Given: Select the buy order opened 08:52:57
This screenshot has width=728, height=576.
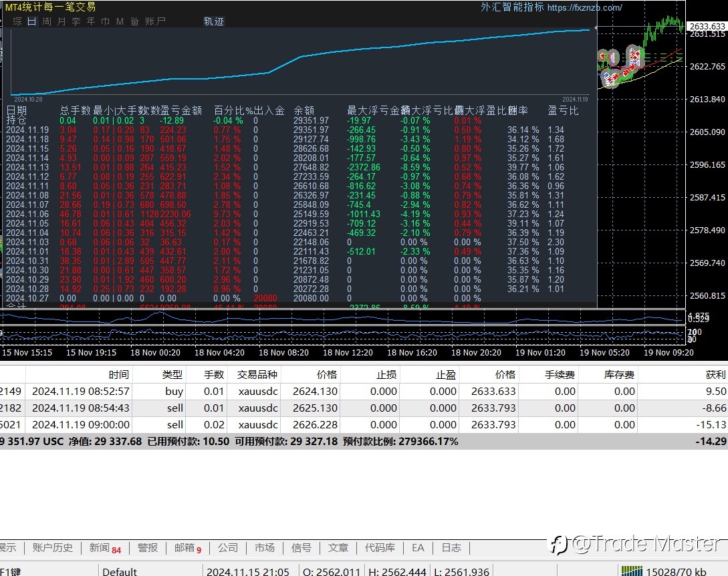Looking at the screenshot, I should [364, 392].
